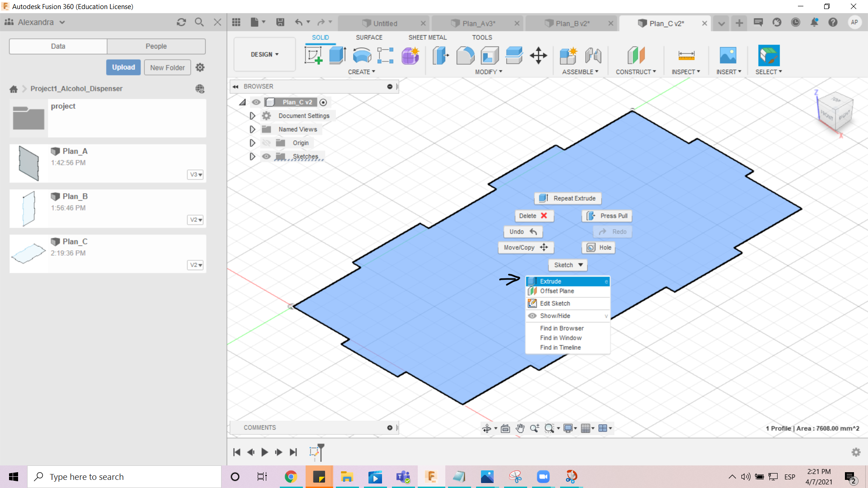Activate Plan_C v2 component radio button
868x488 pixels.
point(323,103)
